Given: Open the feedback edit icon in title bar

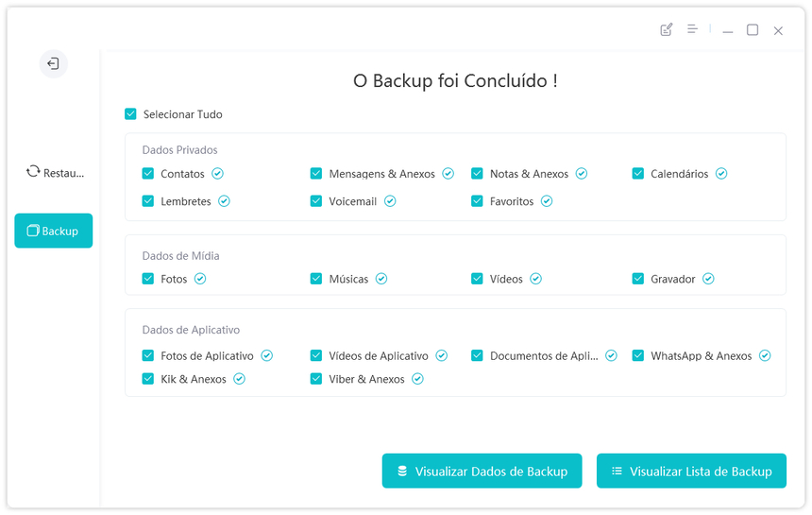Looking at the screenshot, I should [x=667, y=30].
